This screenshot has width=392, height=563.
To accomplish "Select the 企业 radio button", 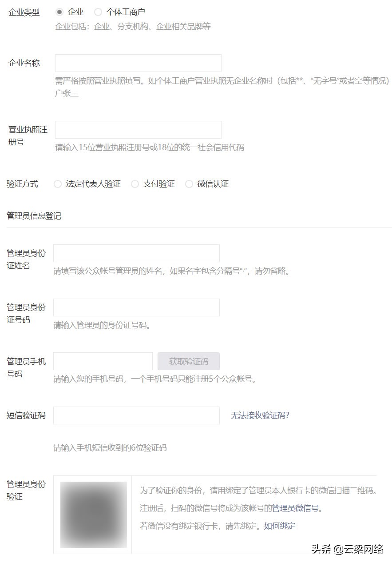I will click(59, 12).
